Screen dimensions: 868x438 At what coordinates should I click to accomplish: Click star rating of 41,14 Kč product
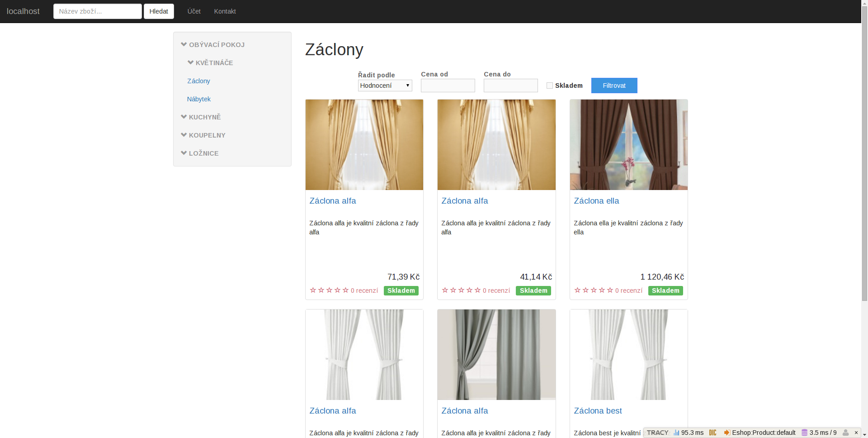(461, 290)
